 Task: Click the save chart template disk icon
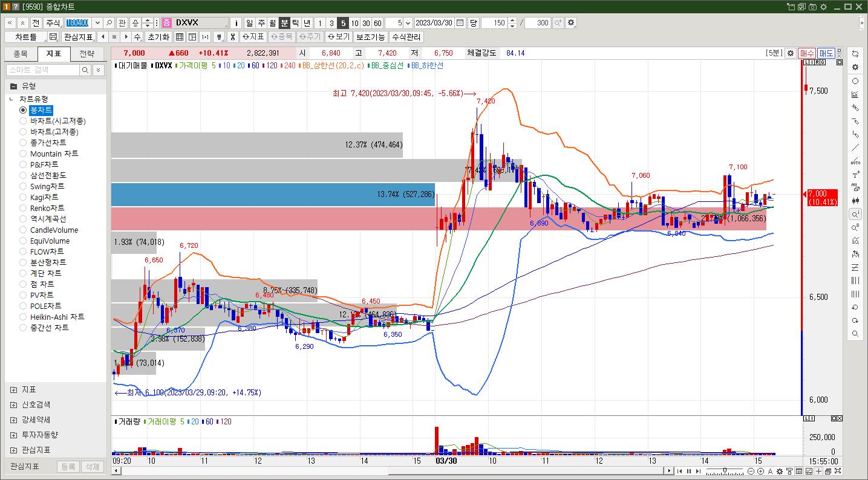[53, 37]
